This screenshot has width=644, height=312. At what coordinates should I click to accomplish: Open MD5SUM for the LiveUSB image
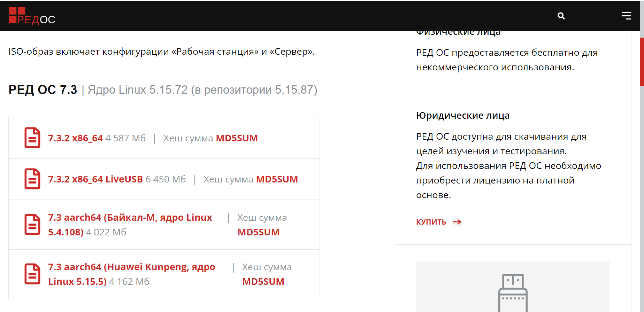click(277, 179)
